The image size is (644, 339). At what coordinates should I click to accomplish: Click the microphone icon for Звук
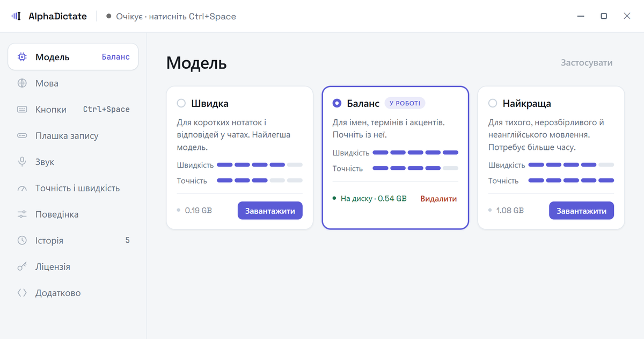pyautogui.click(x=22, y=162)
